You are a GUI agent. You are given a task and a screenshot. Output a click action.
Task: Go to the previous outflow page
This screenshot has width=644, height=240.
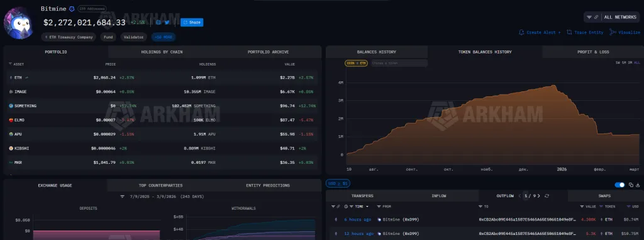pos(519,196)
